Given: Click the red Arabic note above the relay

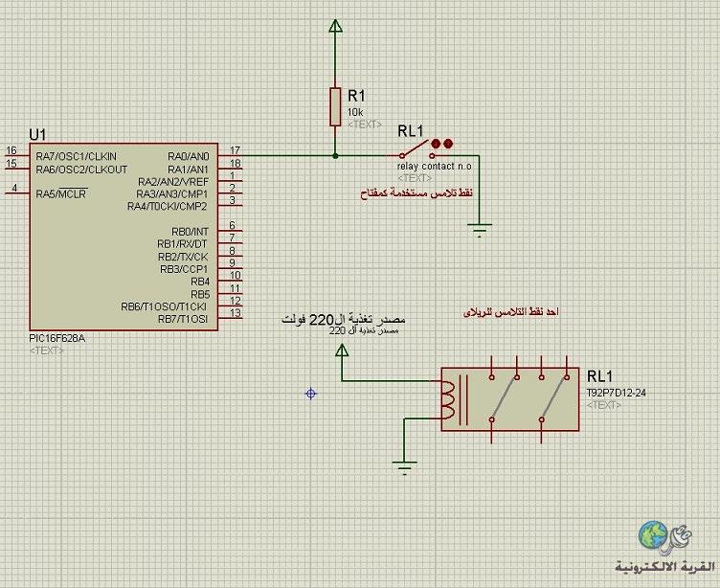Looking at the screenshot, I should click(511, 312).
